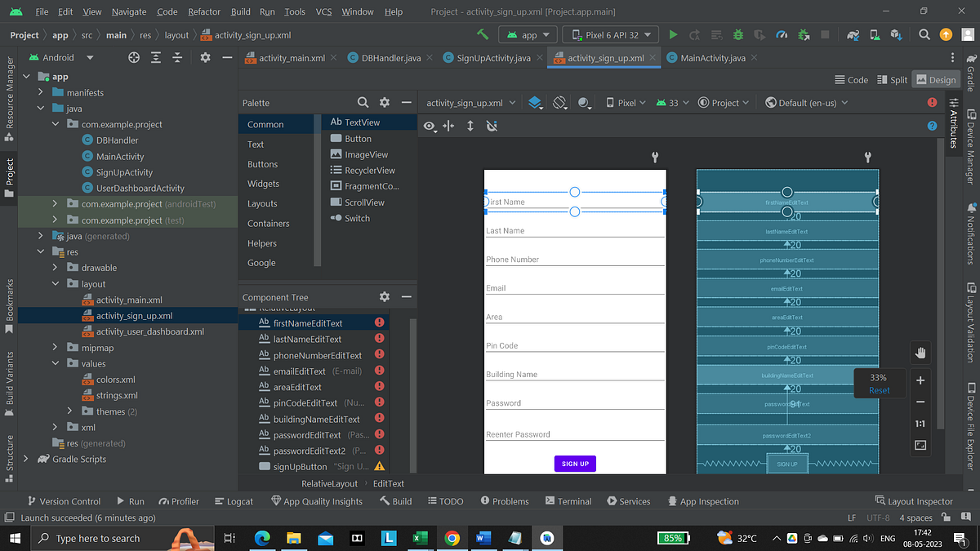Open the Default (en-us) locale dropdown
The height and width of the screenshot is (551, 980).
pos(808,102)
